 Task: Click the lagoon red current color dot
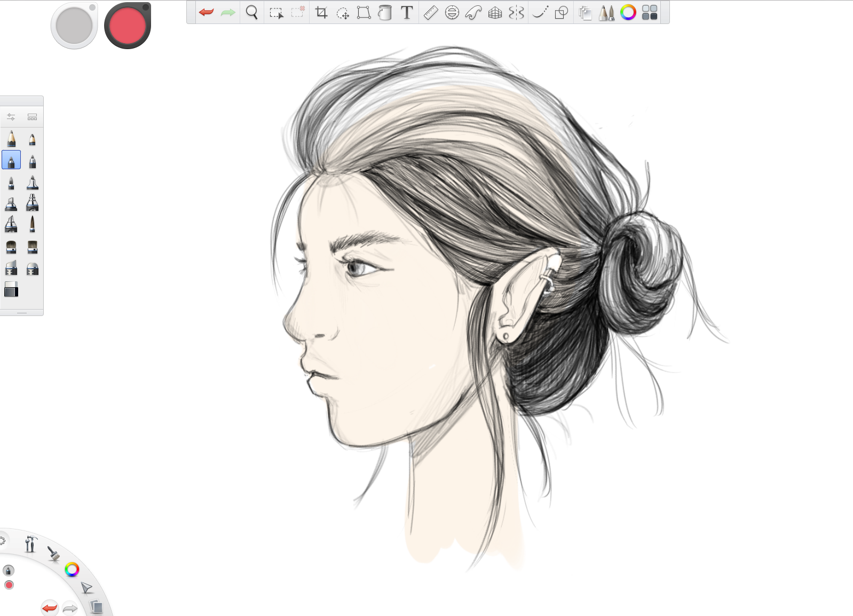(9, 585)
